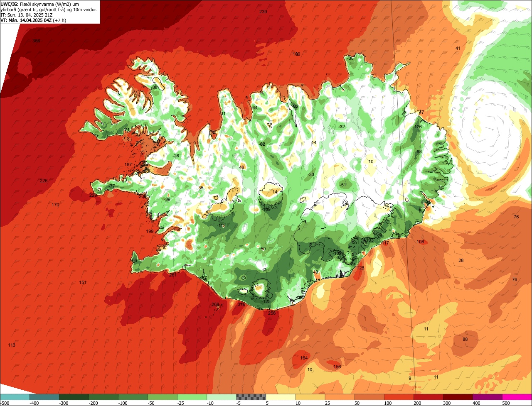
Task: Click the 239 value at the top
Action: (x=263, y=12)
